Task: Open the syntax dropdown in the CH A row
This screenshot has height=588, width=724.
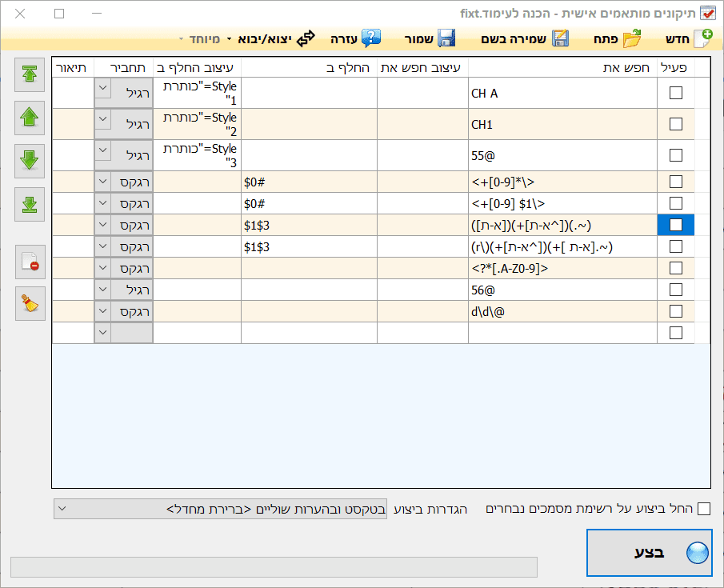Action: point(103,87)
